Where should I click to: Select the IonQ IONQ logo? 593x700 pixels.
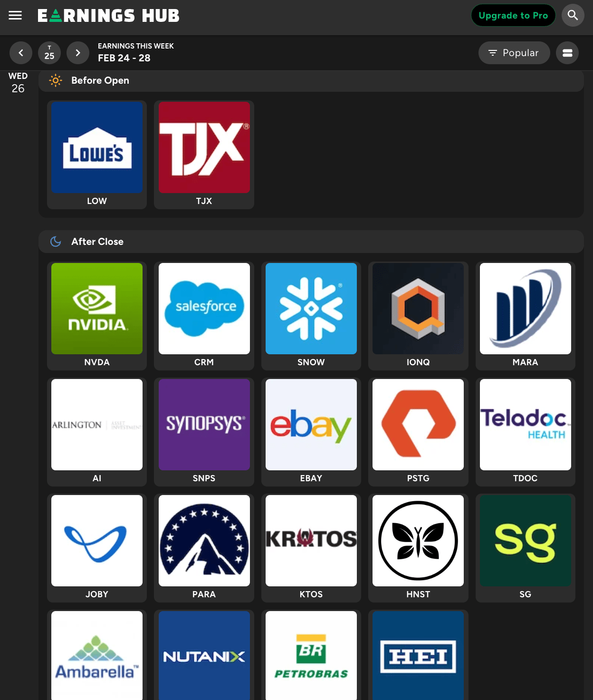pyautogui.click(x=418, y=309)
